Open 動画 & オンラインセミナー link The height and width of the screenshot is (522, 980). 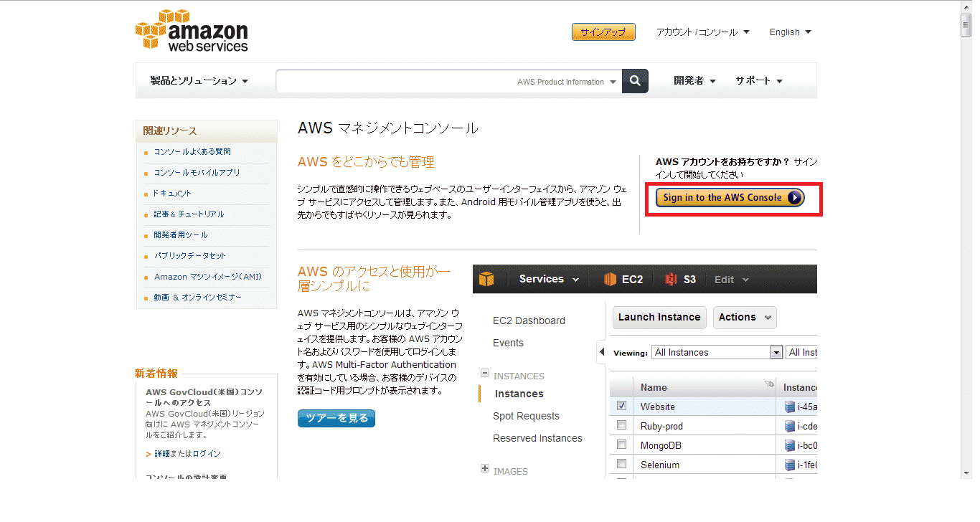(197, 298)
